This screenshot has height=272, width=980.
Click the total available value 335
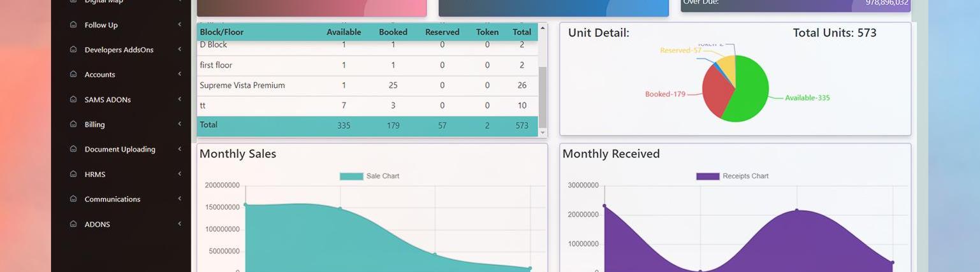[344, 125]
